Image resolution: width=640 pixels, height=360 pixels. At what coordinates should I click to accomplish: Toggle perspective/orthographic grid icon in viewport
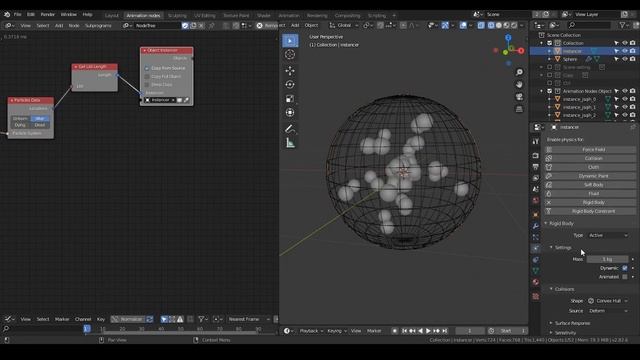[519, 109]
